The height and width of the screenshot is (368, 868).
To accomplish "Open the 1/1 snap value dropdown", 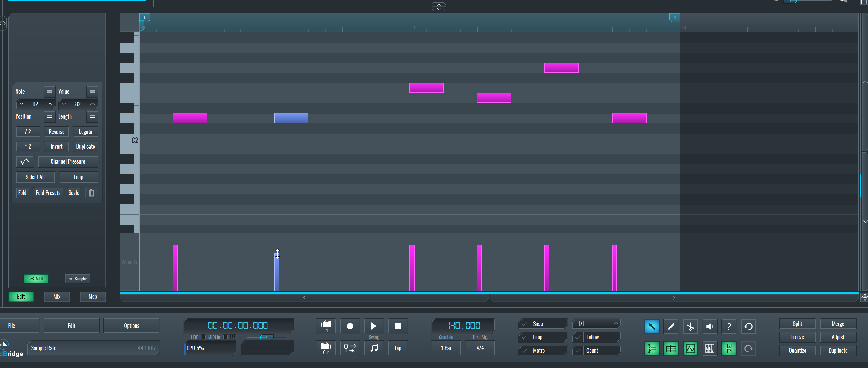I will pos(596,324).
